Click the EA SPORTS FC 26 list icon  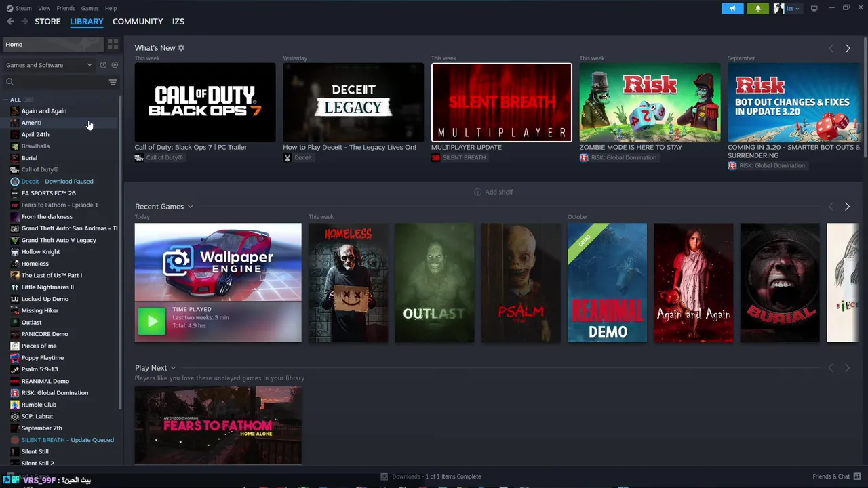click(x=15, y=193)
